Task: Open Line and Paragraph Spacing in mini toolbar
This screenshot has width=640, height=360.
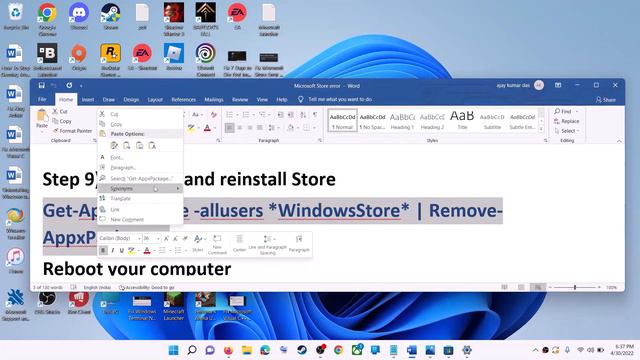Action: coord(268,244)
